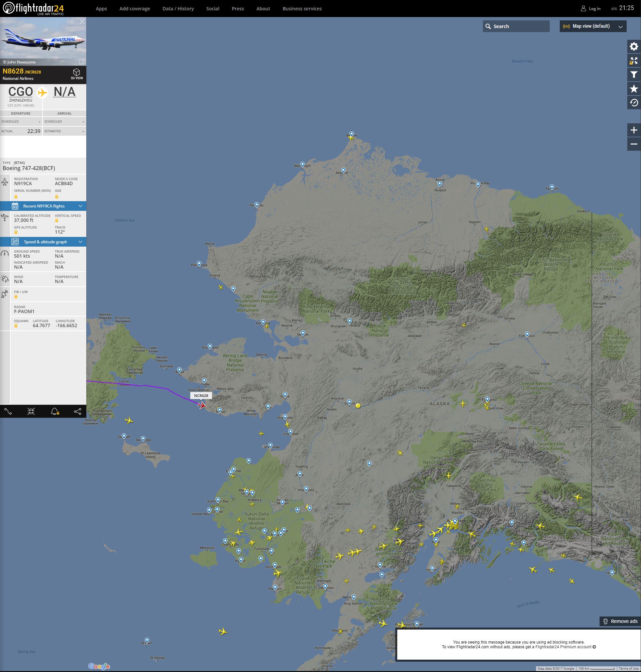
Task: Click the calibrated altitude 37,000 ft
Action: tap(24, 220)
